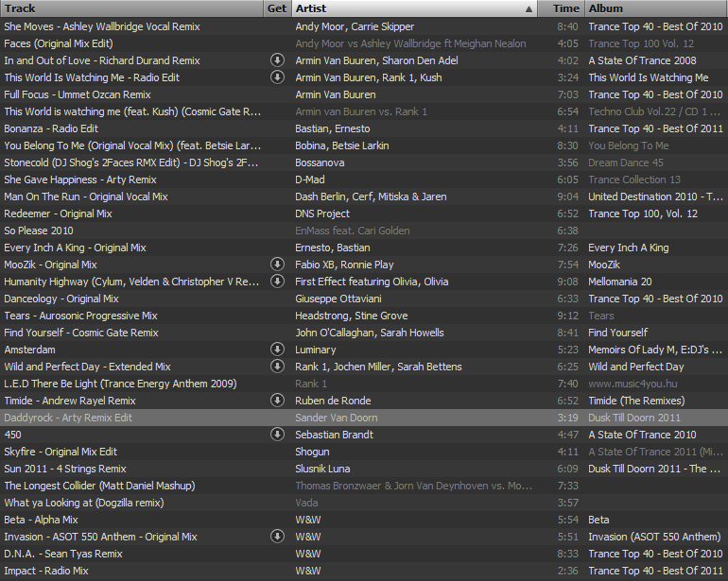Select What ya Looking at (Dogzilla remix)
728x581 pixels.
click(x=84, y=503)
